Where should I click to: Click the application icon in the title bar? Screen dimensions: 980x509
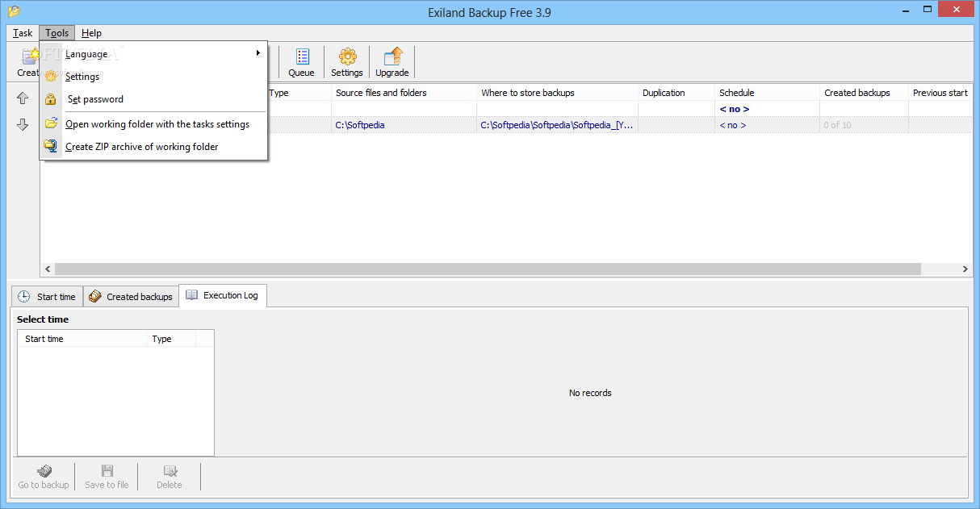[x=14, y=12]
